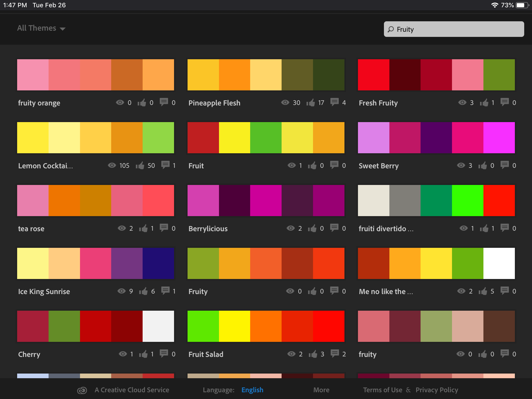532x399 pixels.
Task: Click thumbs-up icon for Fruit theme
Action: pos(312,165)
